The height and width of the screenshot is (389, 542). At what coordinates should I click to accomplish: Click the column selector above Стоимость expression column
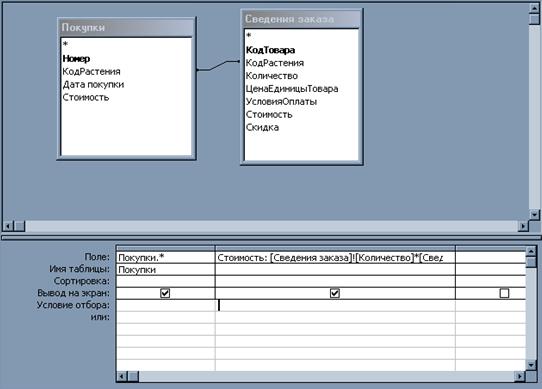(x=335, y=248)
